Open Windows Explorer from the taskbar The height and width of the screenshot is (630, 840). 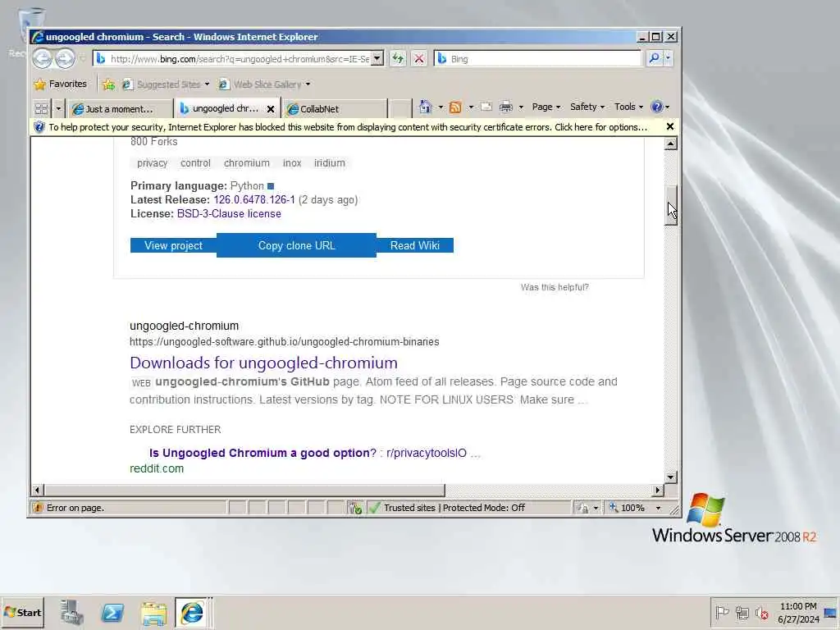tap(153, 612)
